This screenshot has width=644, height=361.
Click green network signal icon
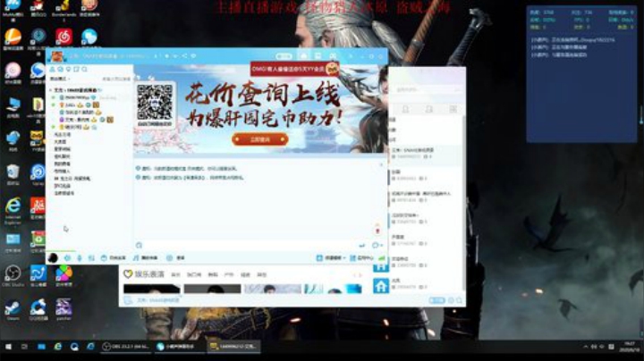pyautogui.click(x=382, y=258)
